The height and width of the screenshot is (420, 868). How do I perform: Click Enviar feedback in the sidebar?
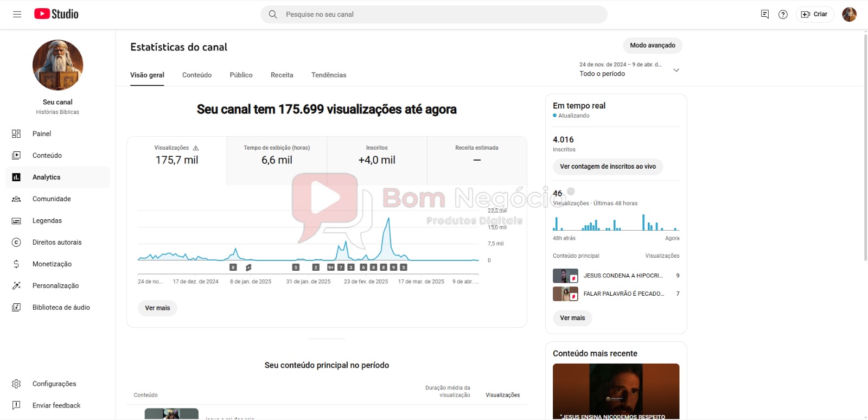58,405
